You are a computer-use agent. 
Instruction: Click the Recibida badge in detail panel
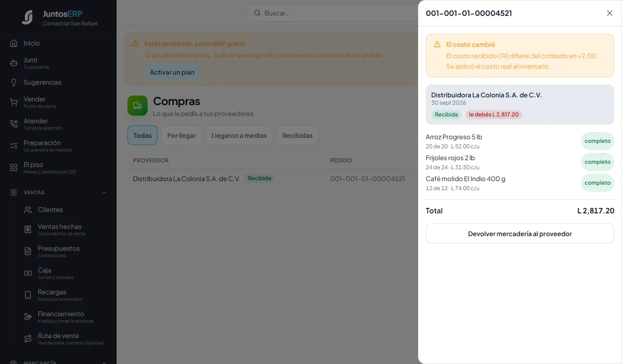446,115
